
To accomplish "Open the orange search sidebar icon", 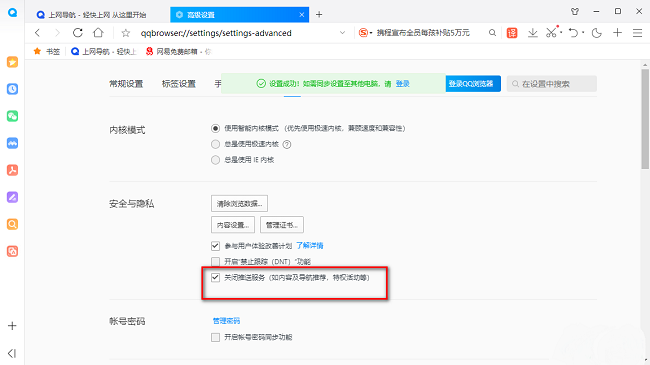I will [12, 224].
